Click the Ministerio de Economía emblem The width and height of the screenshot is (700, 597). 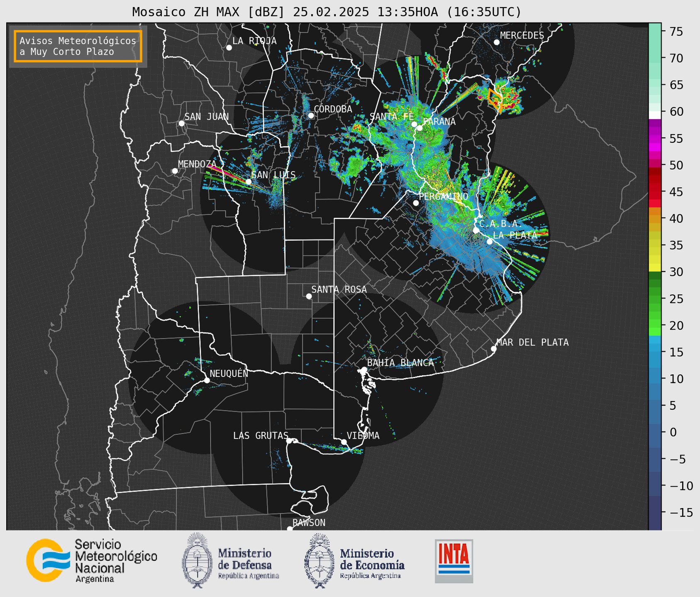pyautogui.click(x=320, y=560)
